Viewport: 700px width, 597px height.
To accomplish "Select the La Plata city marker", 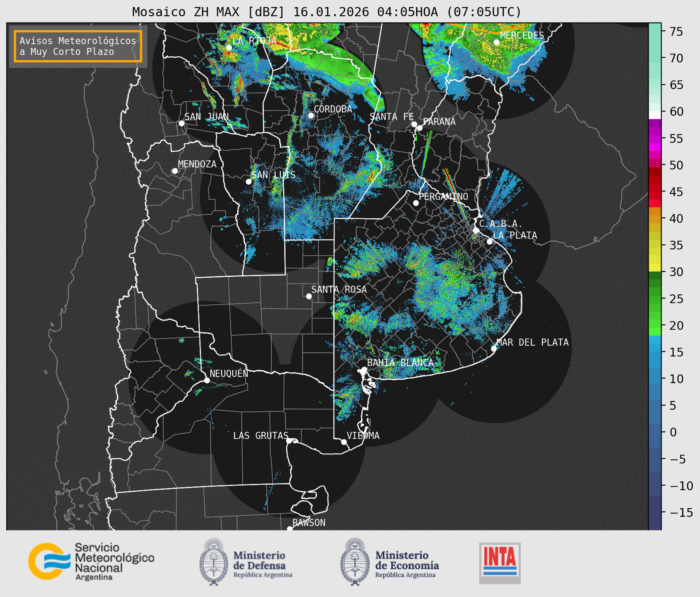I will 490,242.
